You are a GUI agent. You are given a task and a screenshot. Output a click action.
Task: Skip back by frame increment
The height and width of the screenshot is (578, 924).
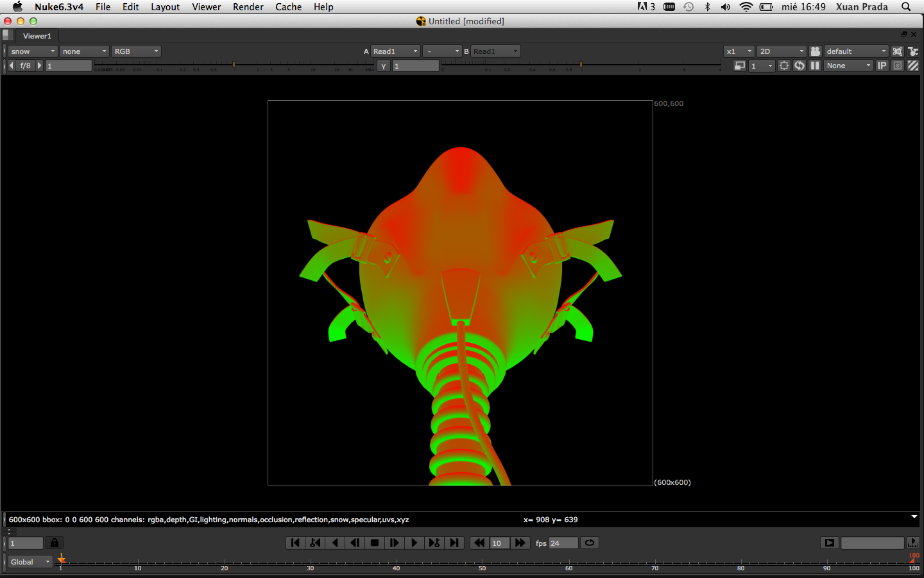pyautogui.click(x=479, y=543)
